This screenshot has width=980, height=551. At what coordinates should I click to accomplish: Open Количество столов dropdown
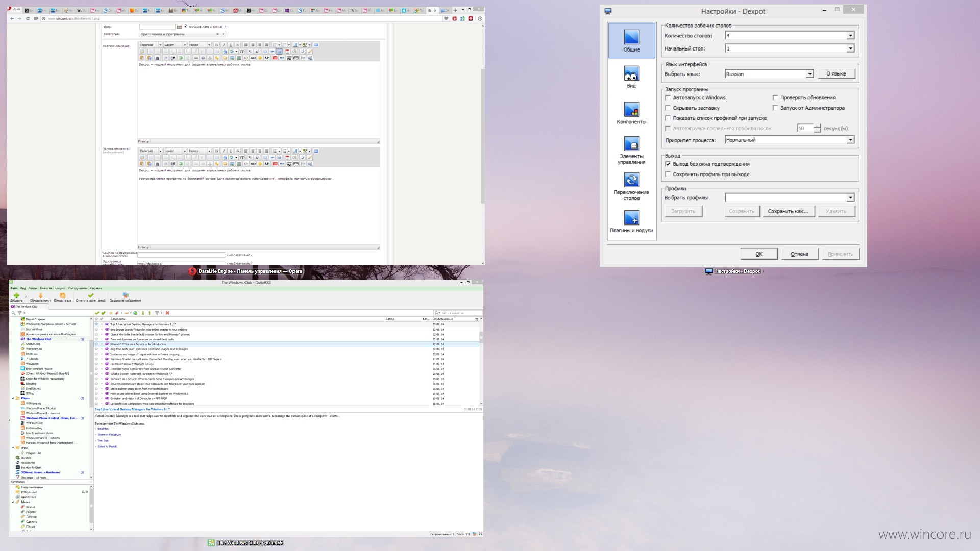(790, 35)
